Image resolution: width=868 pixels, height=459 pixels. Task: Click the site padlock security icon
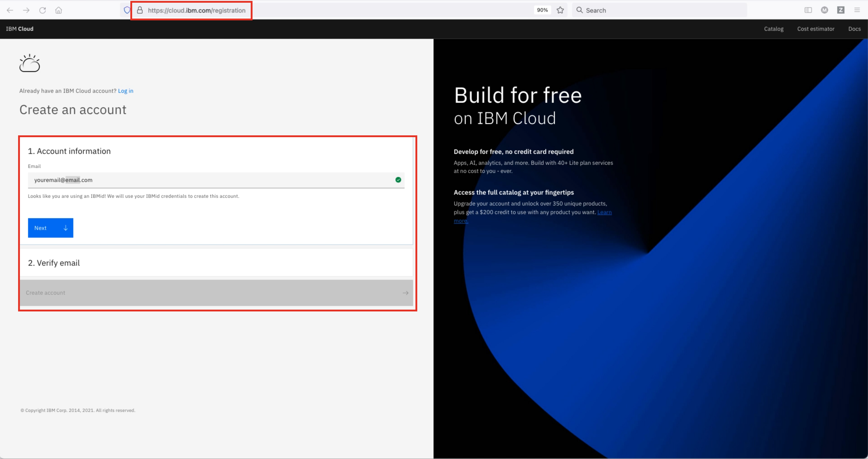click(140, 10)
